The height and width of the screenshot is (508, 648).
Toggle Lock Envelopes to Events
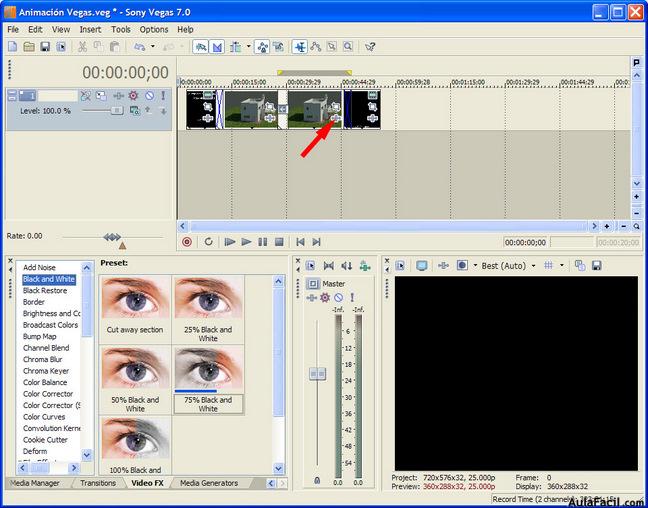(x=262, y=47)
